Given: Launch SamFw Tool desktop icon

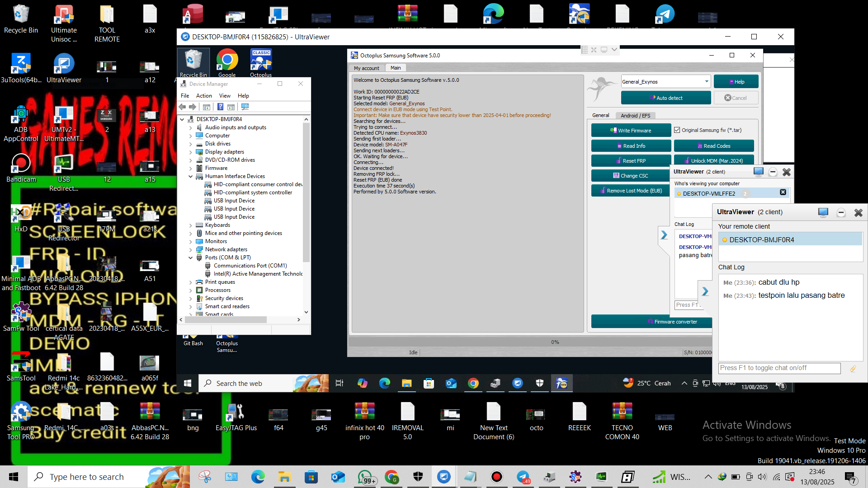Looking at the screenshot, I should click(x=21, y=317).
